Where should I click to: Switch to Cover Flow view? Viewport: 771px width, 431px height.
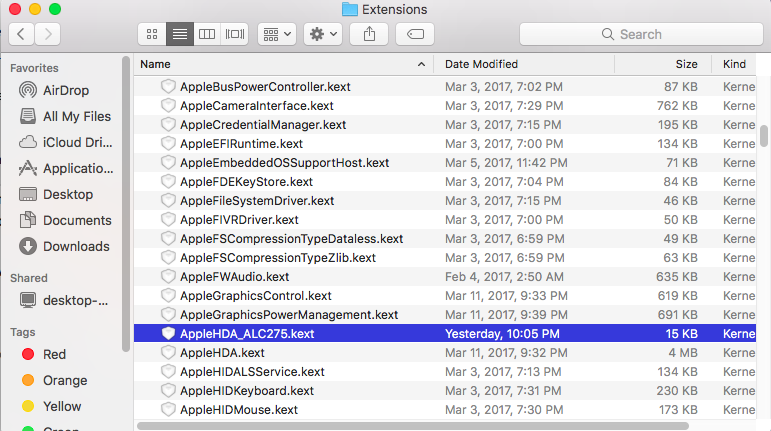tap(235, 34)
